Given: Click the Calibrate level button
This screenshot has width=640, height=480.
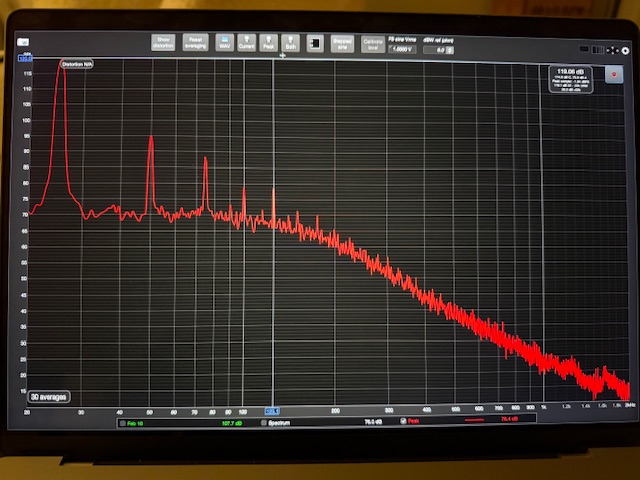Looking at the screenshot, I should [372, 43].
